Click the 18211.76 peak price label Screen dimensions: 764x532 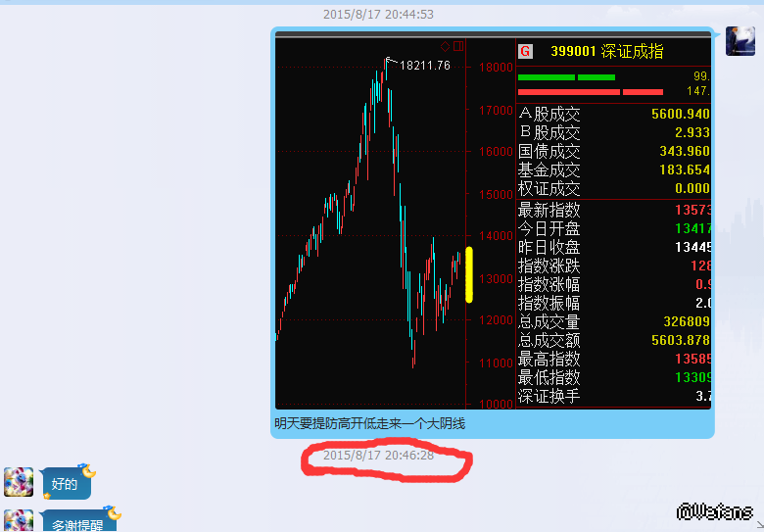tap(425, 66)
